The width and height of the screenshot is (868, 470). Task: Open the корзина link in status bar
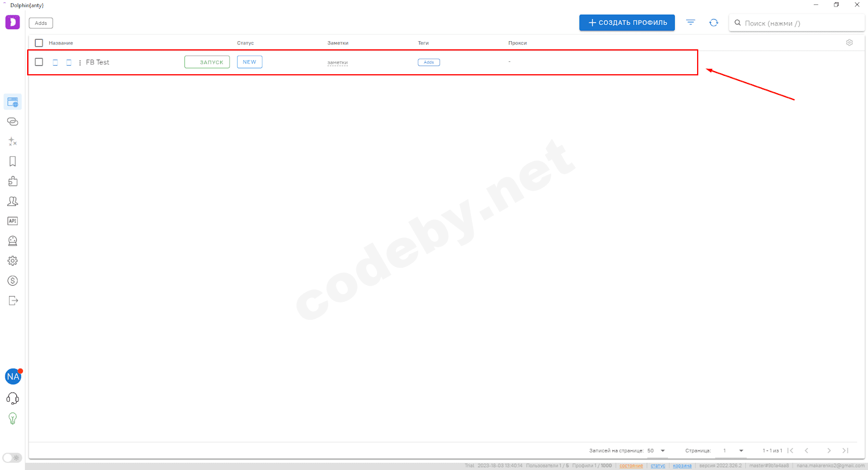point(682,466)
